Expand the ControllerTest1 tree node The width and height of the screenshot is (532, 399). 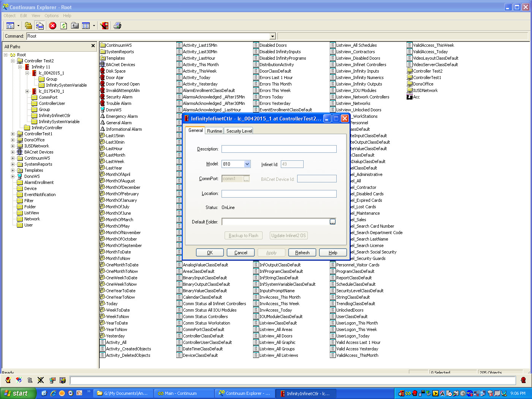pos(13,134)
